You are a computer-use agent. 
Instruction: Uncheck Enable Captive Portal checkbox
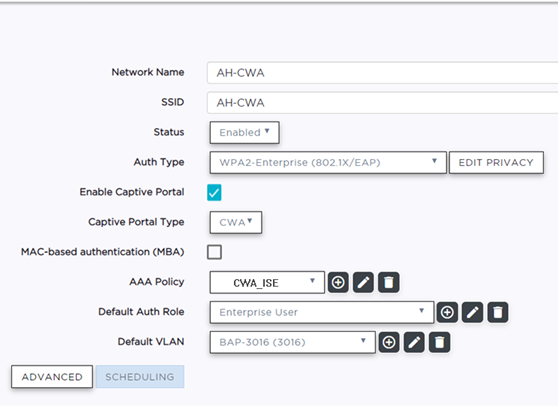pos(214,193)
